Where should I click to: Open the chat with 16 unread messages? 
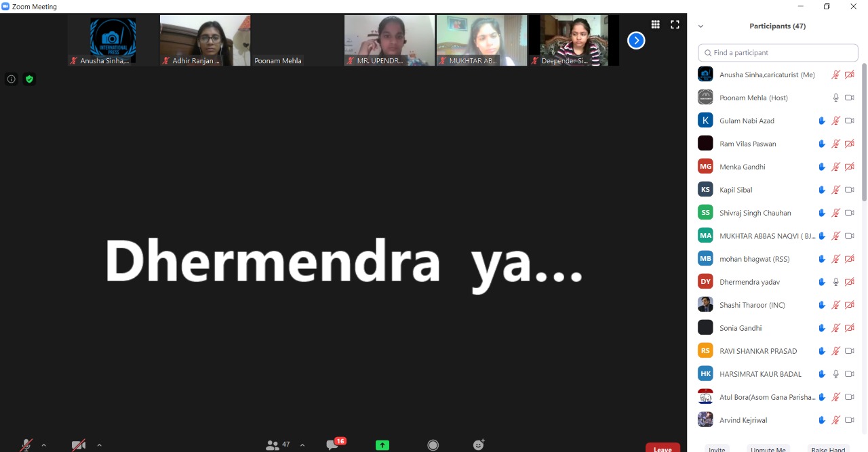[x=332, y=445]
